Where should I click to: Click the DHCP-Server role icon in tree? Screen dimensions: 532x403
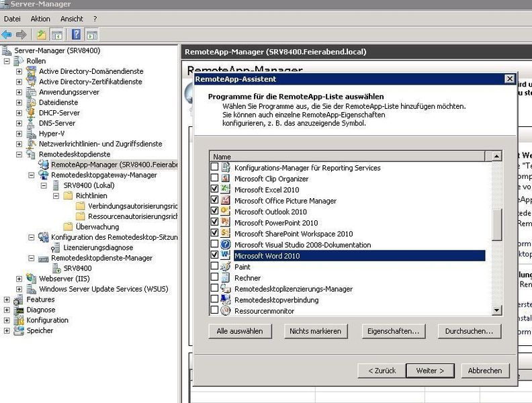pos(31,113)
